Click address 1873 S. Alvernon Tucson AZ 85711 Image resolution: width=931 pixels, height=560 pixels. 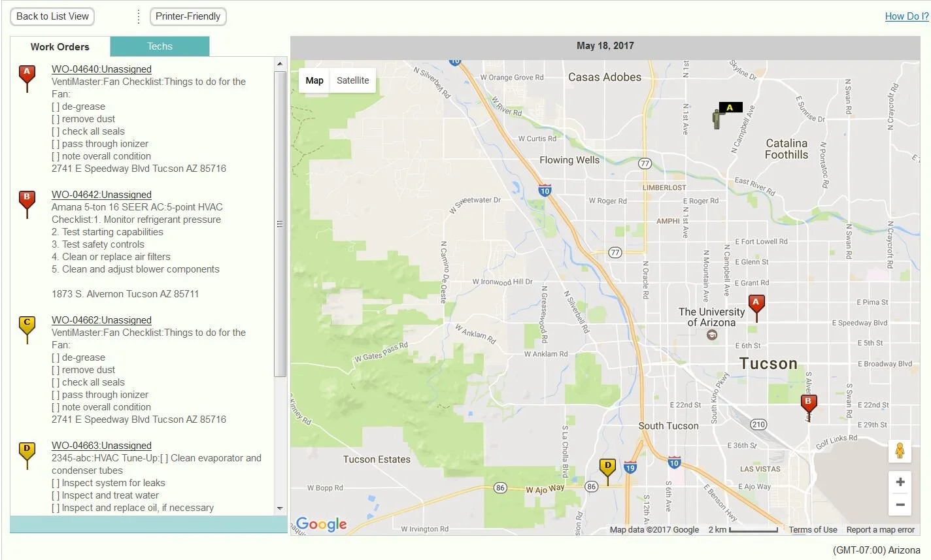tap(126, 294)
